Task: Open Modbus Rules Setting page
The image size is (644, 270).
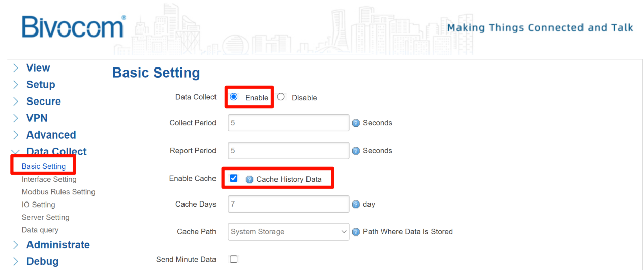Action: (58, 192)
